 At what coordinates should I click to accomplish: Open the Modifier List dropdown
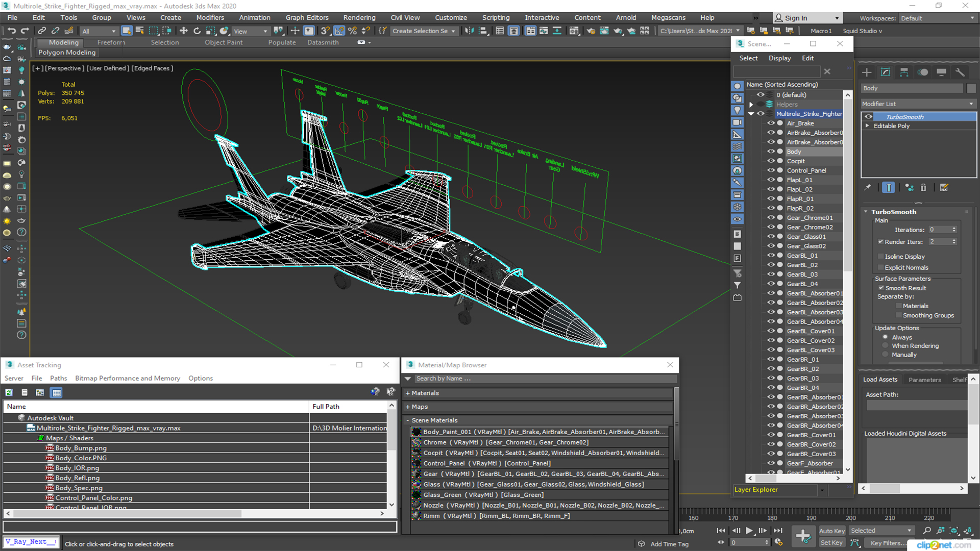[918, 104]
